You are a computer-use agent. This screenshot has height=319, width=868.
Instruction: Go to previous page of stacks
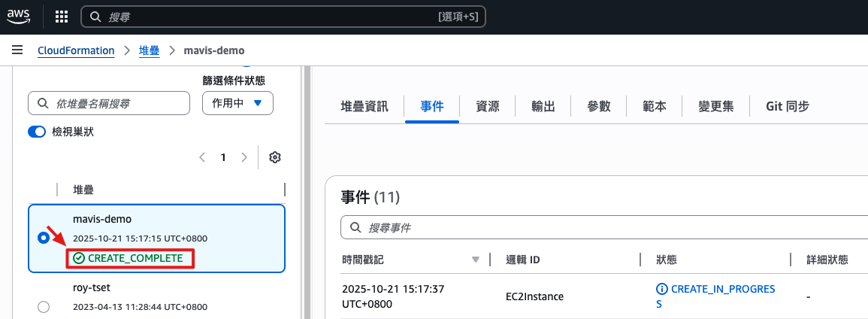(202, 157)
